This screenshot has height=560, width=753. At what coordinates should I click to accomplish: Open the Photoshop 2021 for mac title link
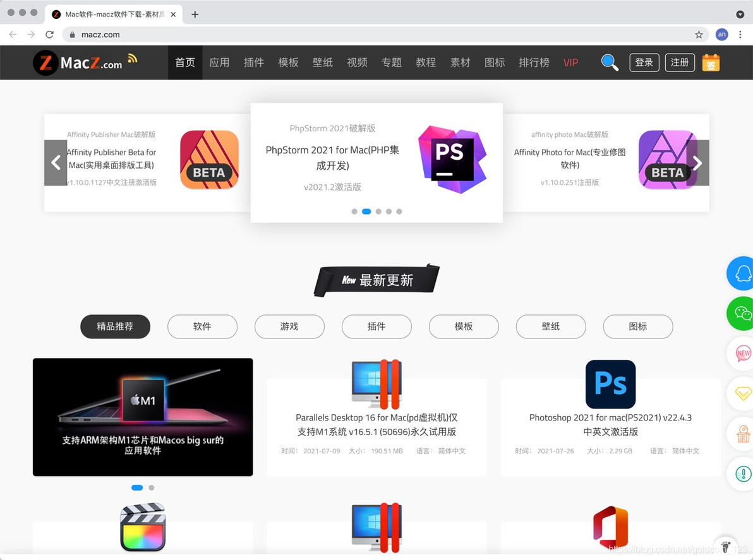coord(610,425)
